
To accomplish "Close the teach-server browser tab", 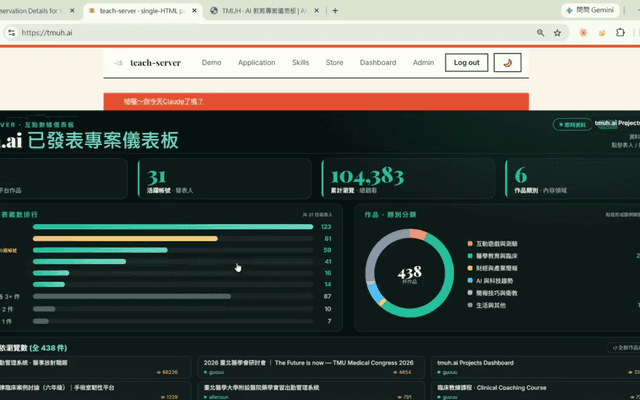I will tap(194, 11).
